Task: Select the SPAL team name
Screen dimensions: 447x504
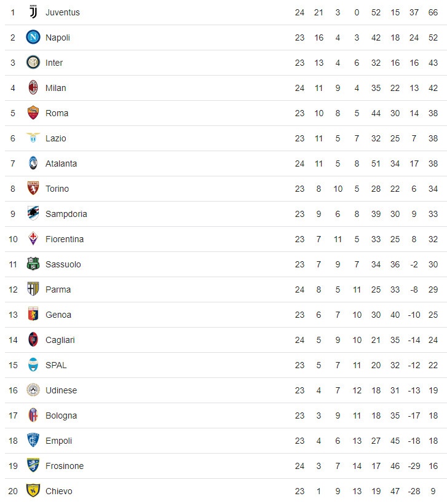Action: point(56,365)
